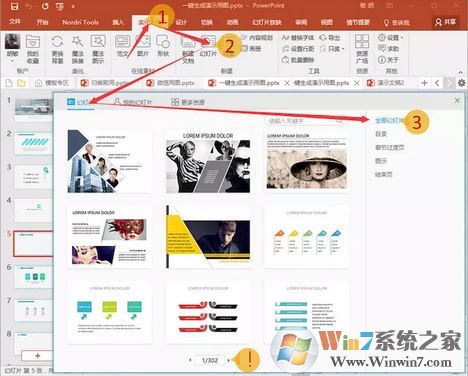Image resolution: width=468 pixels, height=376 pixels.
Task: Select the 我的幻灯片 tab in the dialog
Action: tap(132, 102)
